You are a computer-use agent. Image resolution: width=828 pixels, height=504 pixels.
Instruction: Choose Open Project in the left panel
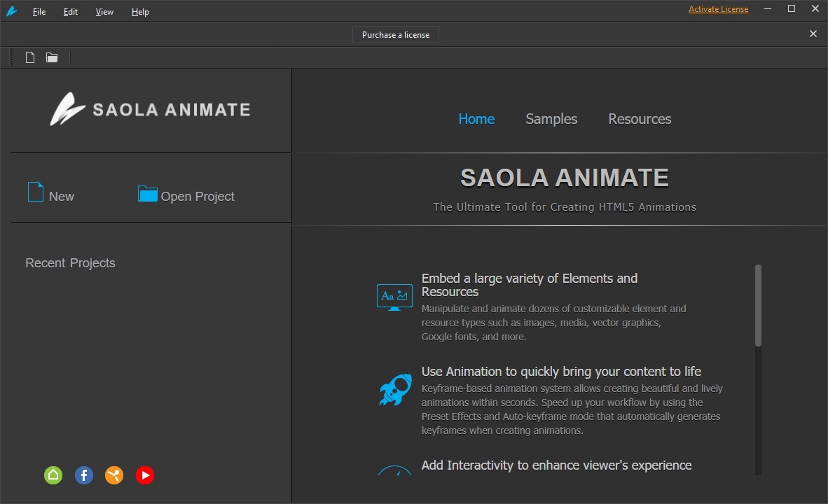coord(185,196)
